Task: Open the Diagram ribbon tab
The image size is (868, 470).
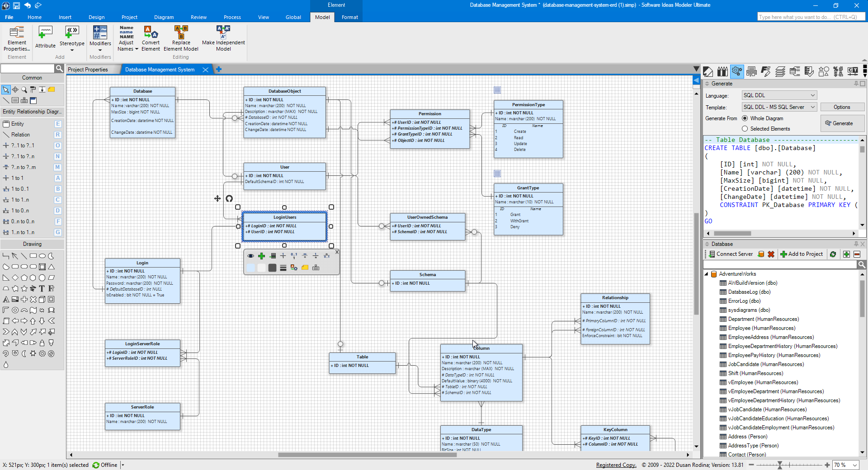Action: 164,17
